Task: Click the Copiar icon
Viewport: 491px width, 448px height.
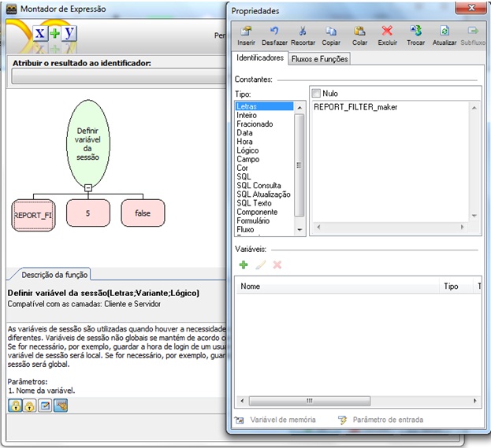Action: (331, 31)
